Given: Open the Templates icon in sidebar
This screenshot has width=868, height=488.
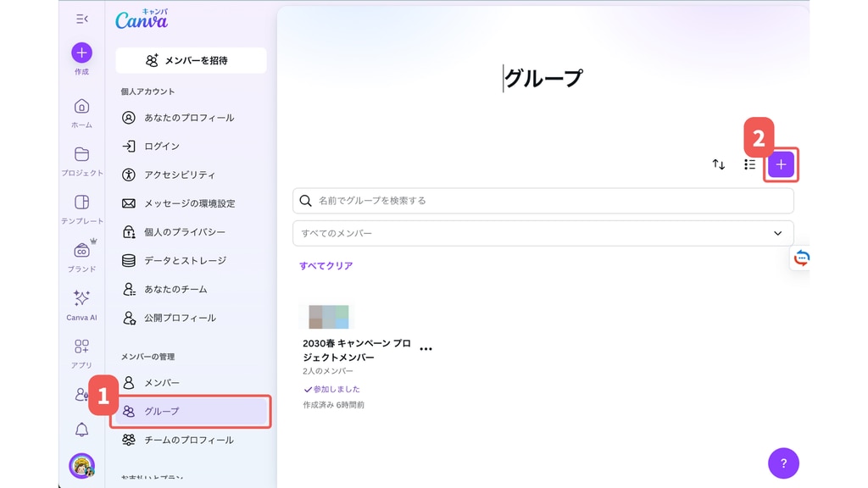Looking at the screenshot, I should tap(81, 202).
